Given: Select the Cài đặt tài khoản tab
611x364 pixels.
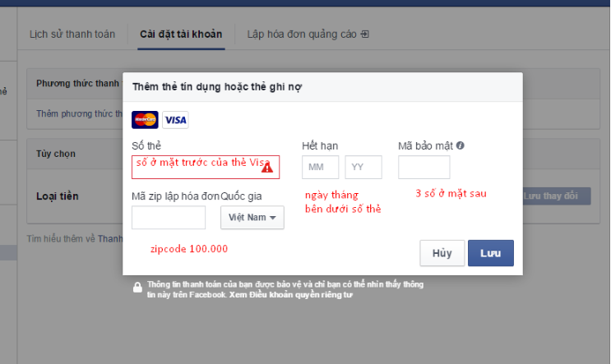Looking at the screenshot, I should [x=181, y=35].
